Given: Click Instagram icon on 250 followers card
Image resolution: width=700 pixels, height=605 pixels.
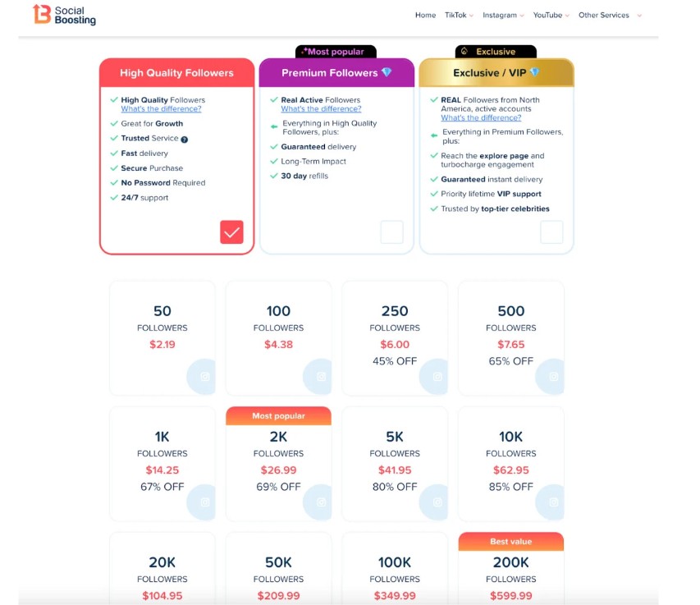Looking at the screenshot, I should [x=437, y=377].
